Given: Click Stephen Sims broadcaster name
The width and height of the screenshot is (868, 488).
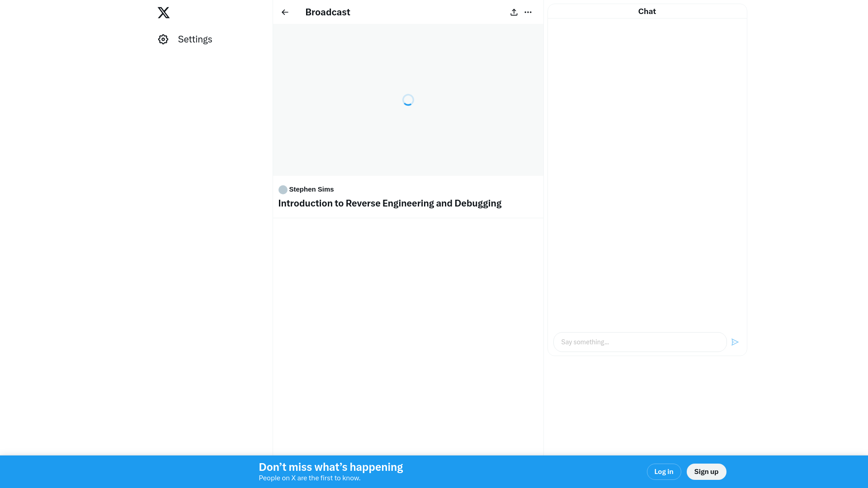Looking at the screenshot, I should click(311, 189).
